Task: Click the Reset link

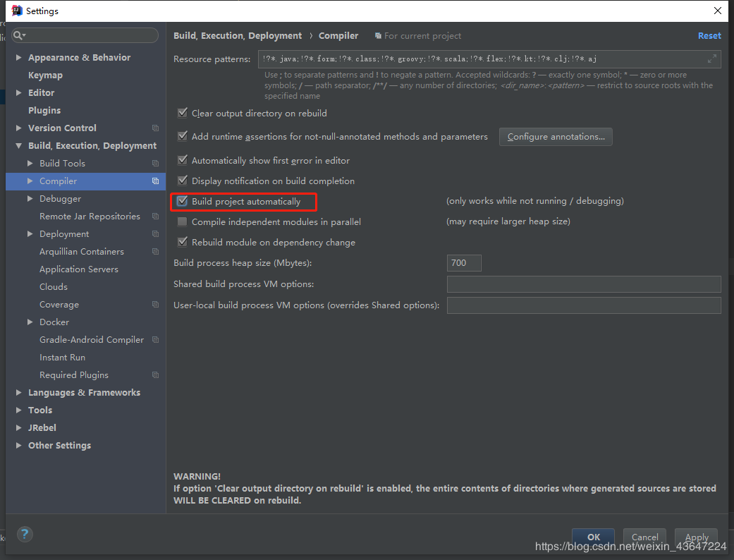Action: 709,35
